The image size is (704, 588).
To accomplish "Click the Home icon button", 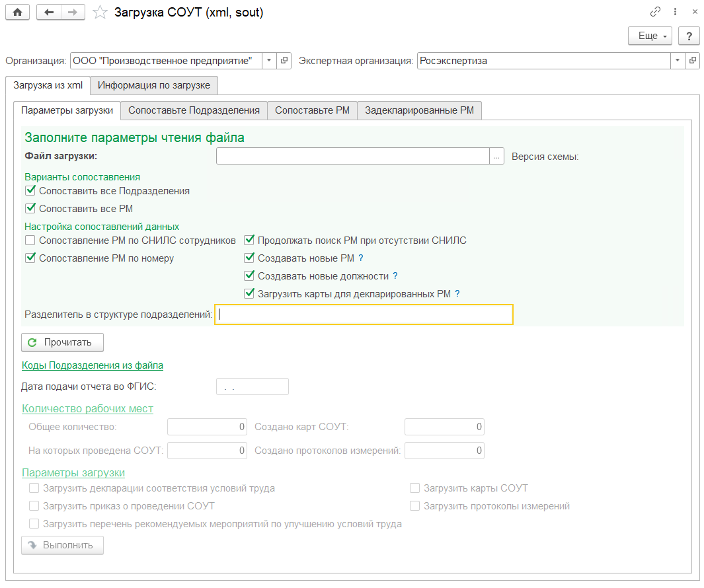I will point(18,12).
